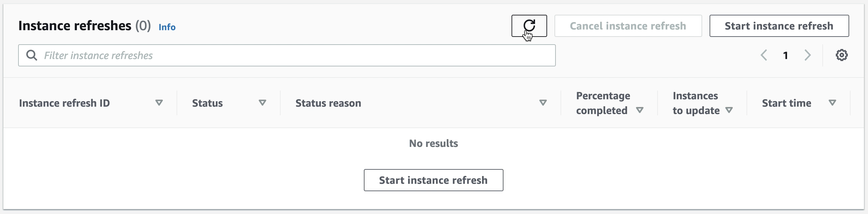Click the Start time column header
Image resolution: width=868 pixels, height=214 pixels.
(786, 103)
